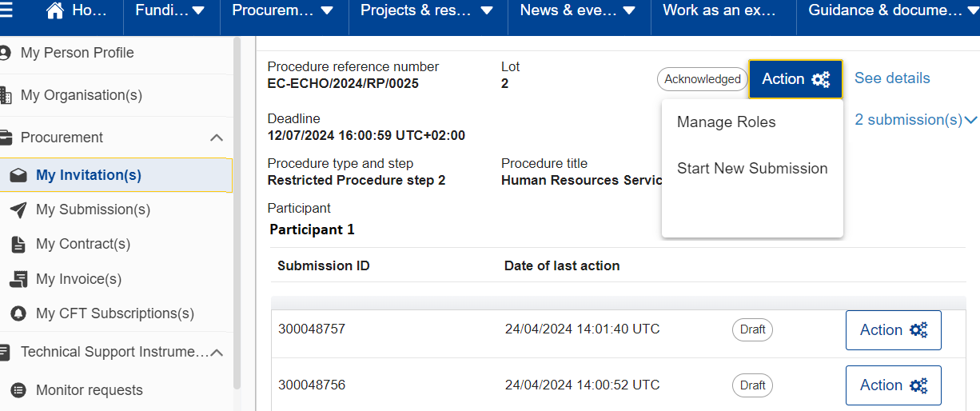Collapse the Technical Support Instrument section

click(216, 352)
